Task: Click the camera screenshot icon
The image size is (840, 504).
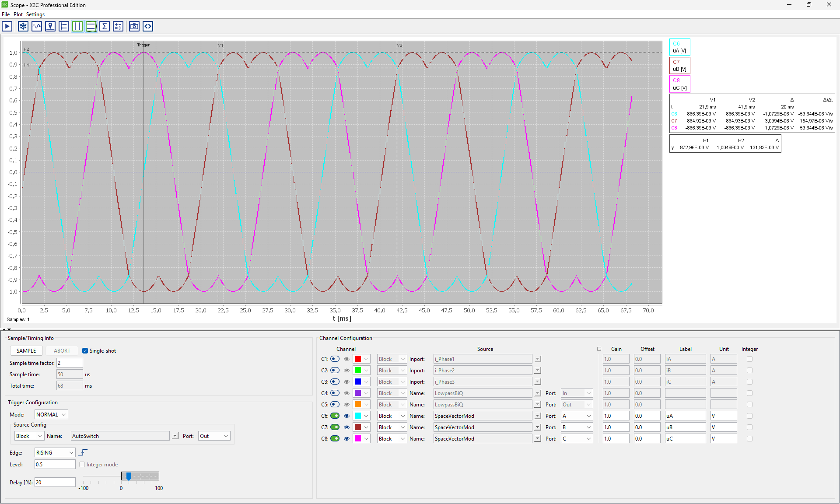Action: 134,26
